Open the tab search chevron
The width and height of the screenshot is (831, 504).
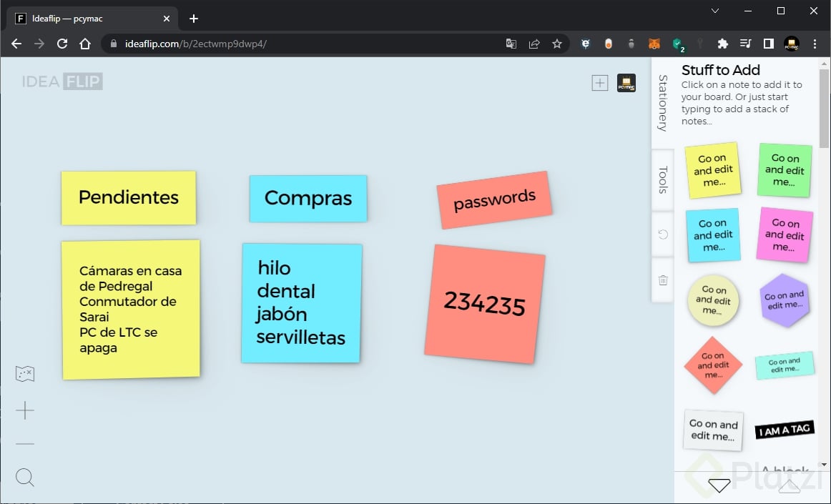tap(715, 11)
